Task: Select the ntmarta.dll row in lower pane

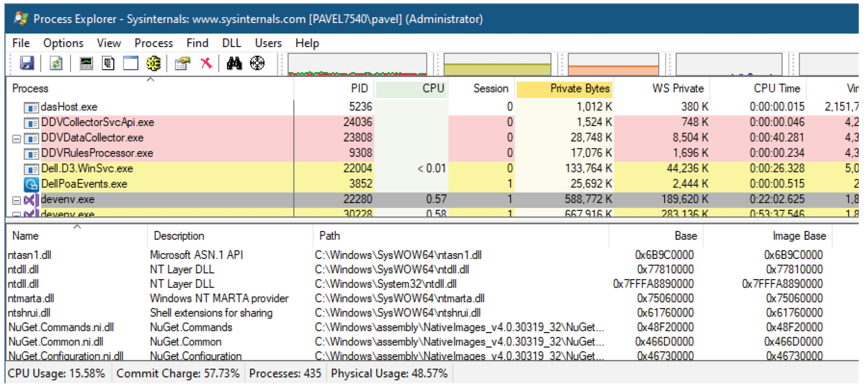Action: tap(433, 298)
